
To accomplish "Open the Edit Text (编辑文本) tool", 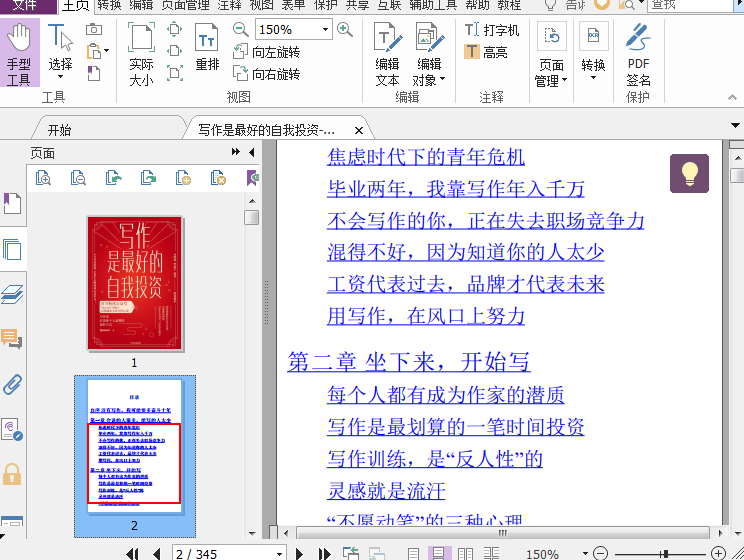I will (x=388, y=54).
